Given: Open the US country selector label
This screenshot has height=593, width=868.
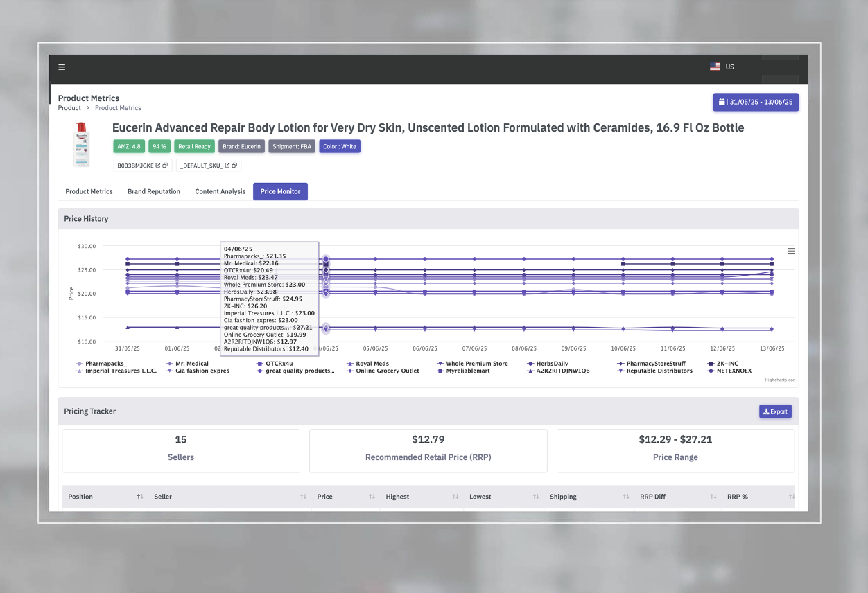Looking at the screenshot, I should point(730,67).
